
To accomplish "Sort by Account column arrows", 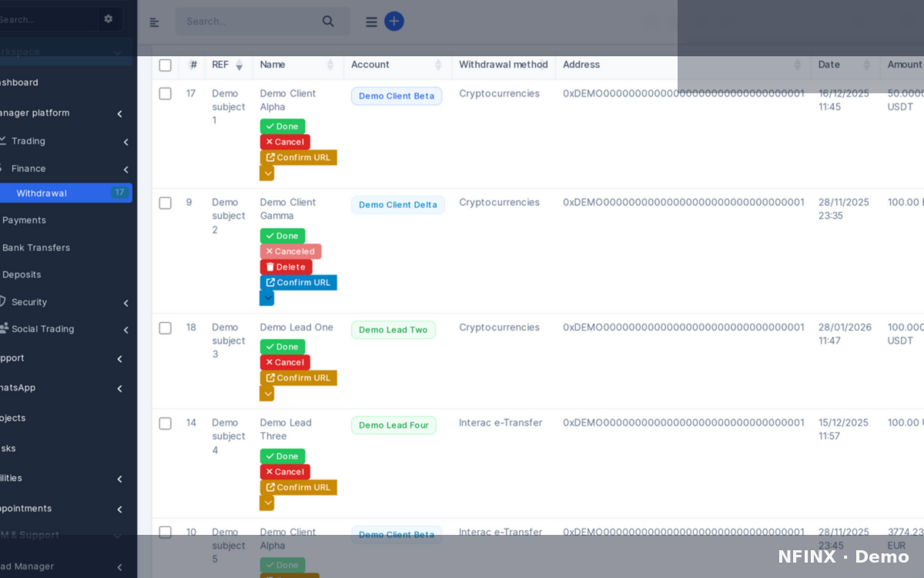I will 438,66.
